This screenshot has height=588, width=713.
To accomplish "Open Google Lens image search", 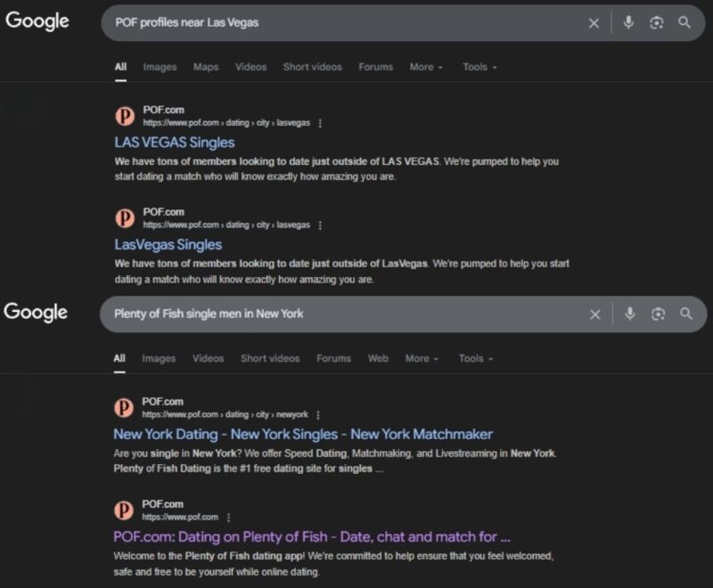I will (x=657, y=24).
